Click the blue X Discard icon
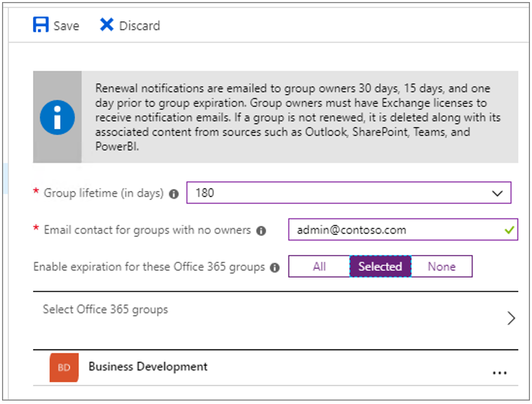Viewport: 532px width, 404px height. click(107, 25)
